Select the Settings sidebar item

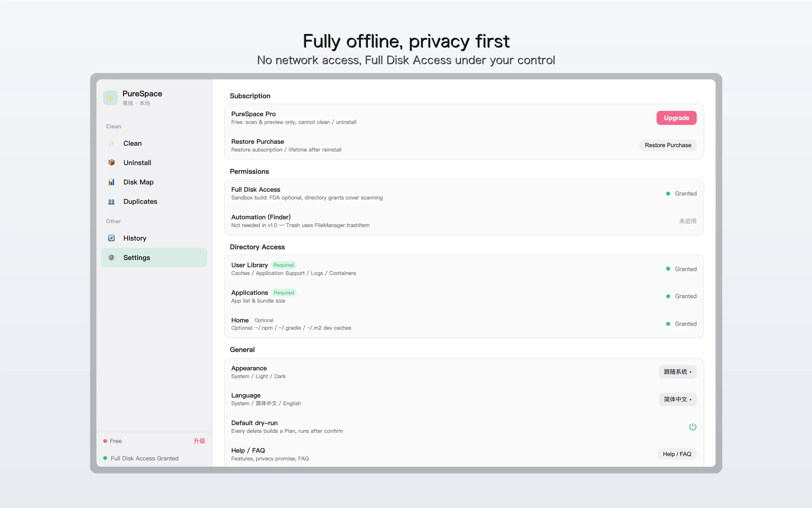(x=154, y=258)
